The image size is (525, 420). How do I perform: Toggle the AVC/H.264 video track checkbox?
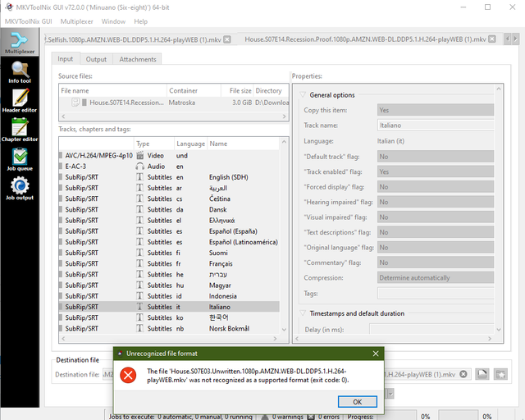pyautogui.click(x=61, y=155)
